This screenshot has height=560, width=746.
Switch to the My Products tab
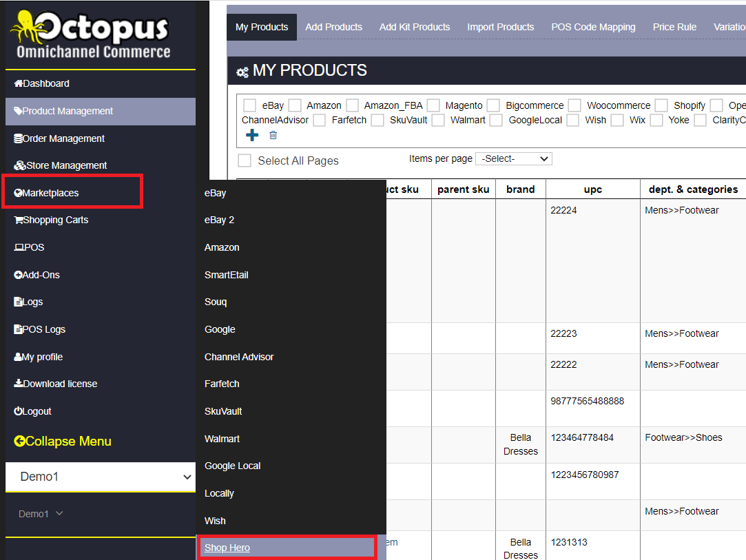click(x=262, y=27)
